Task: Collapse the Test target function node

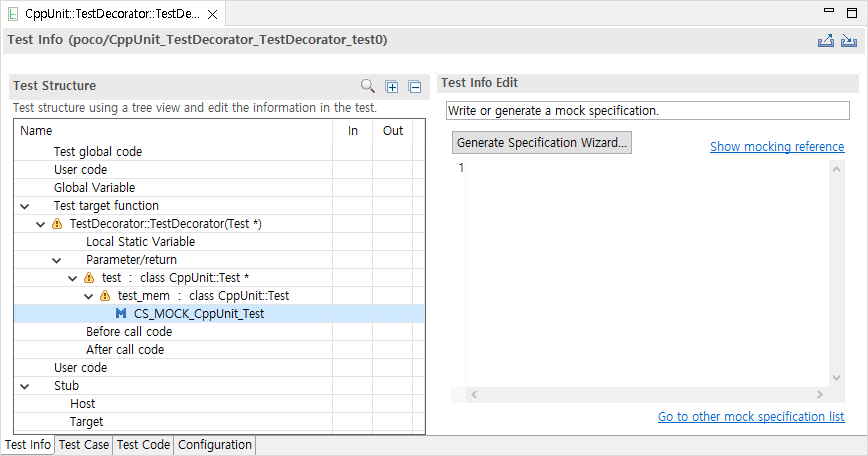Action: tap(25, 206)
